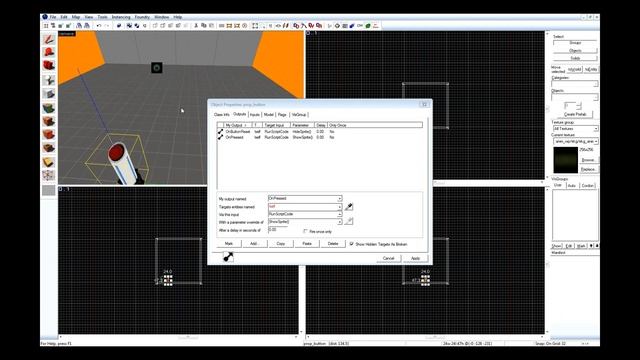
Task: Open the Instancing menu
Action: pyautogui.click(x=121, y=17)
